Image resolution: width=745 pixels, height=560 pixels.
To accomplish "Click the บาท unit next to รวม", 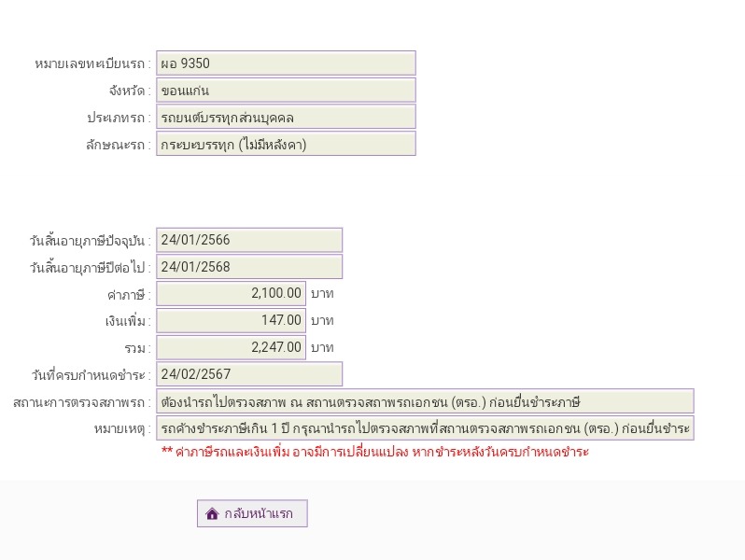I will click(322, 348).
